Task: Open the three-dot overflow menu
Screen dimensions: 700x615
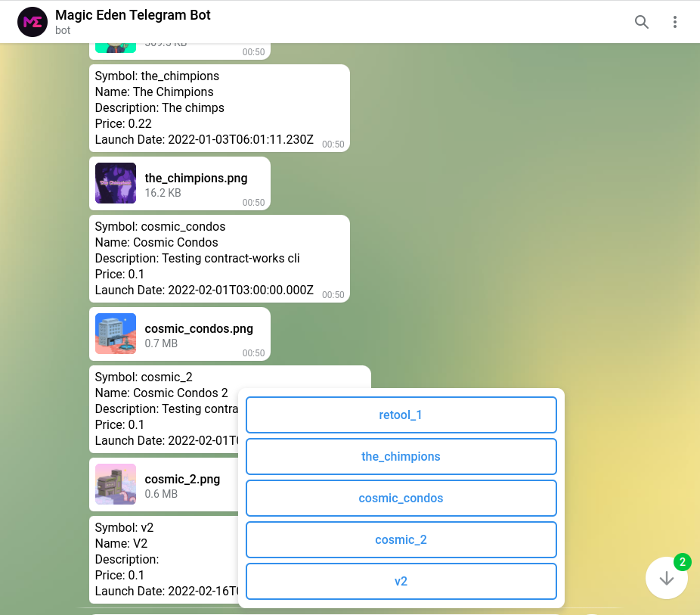Action: tap(675, 22)
